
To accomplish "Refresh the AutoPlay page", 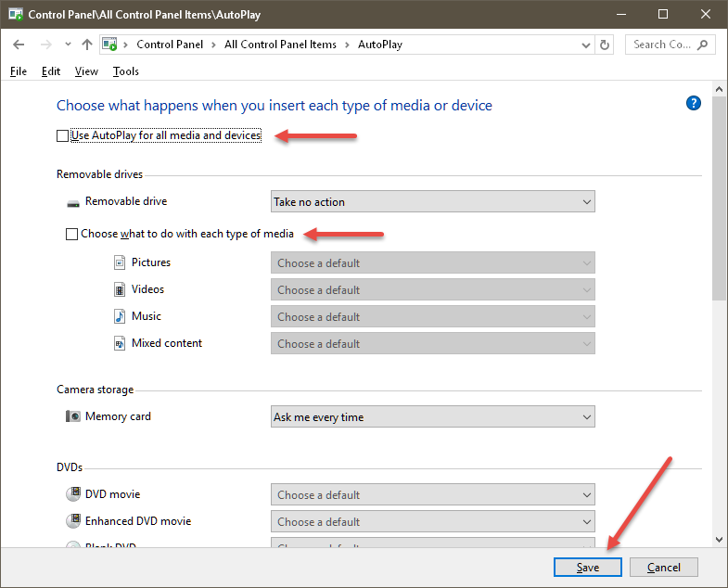I will 604,45.
